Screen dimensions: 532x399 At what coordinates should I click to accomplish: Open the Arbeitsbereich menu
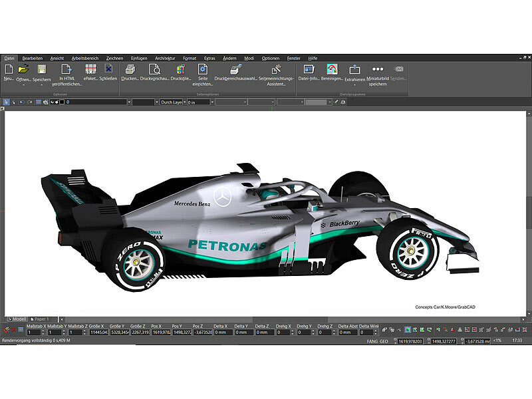pos(85,59)
